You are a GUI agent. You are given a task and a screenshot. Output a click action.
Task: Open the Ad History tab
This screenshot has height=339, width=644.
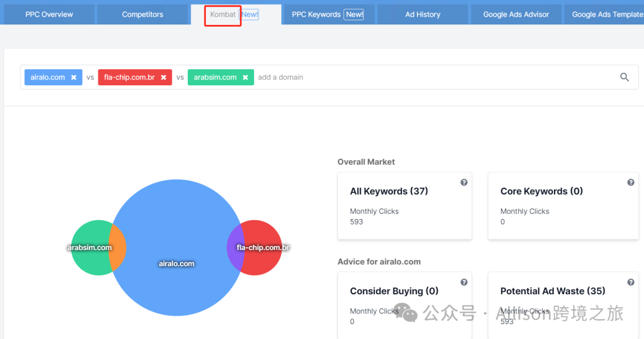click(423, 14)
